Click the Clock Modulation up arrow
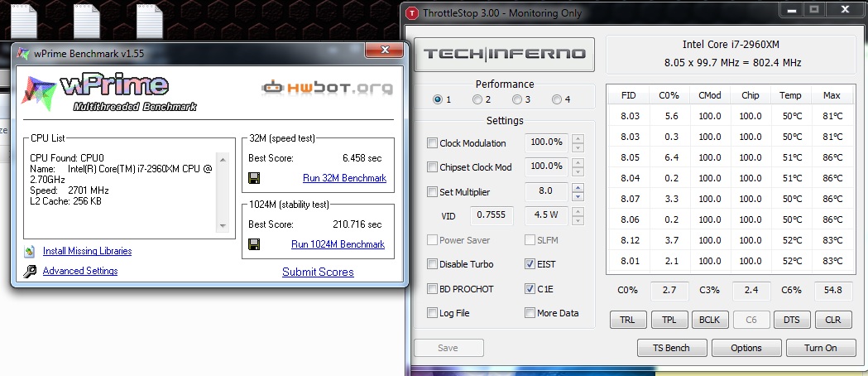Image resolution: width=868 pixels, height=376 pixels. pyautogui.click(x=578, y=138)
